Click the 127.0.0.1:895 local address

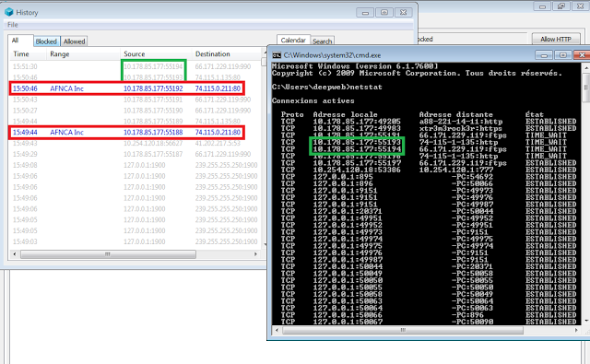(343, 177)
